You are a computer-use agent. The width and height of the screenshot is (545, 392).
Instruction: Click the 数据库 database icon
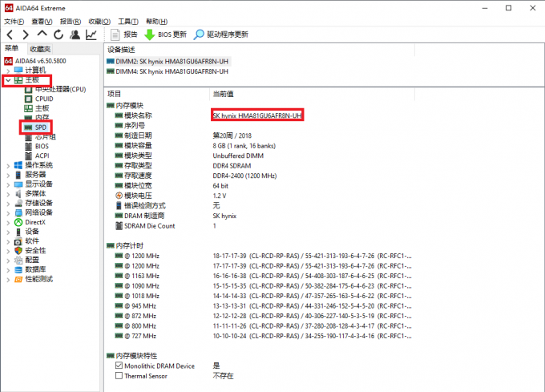click(18, 269)
